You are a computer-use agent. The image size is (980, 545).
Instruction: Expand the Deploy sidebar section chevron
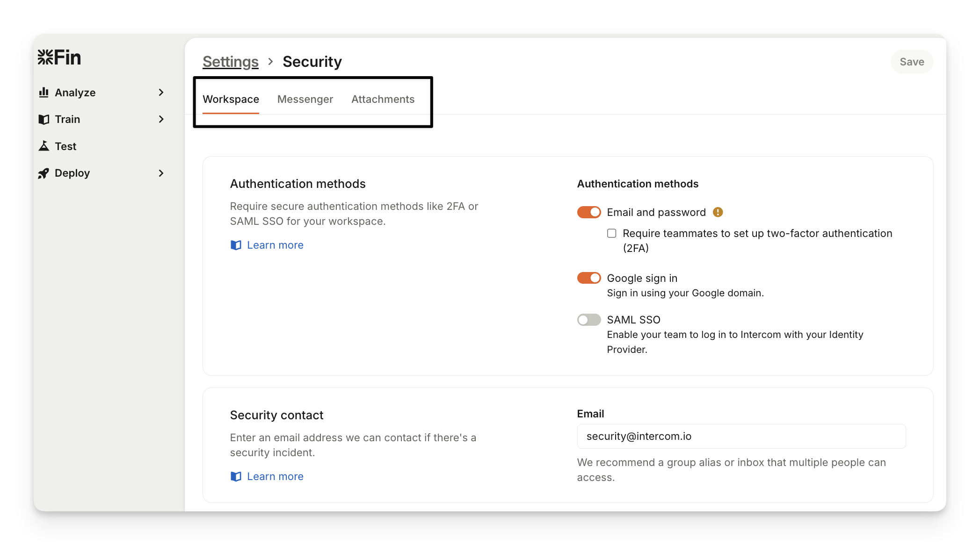click(x=161, y=173)
